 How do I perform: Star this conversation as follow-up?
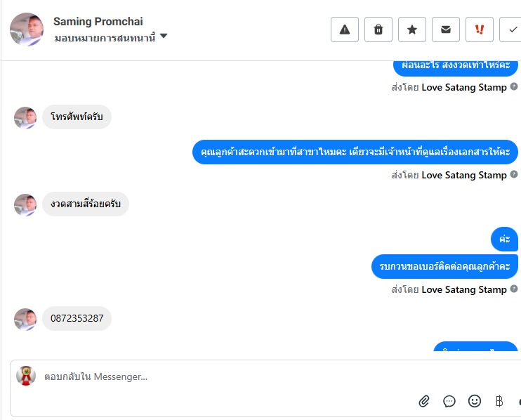click(x=412, y=29)
